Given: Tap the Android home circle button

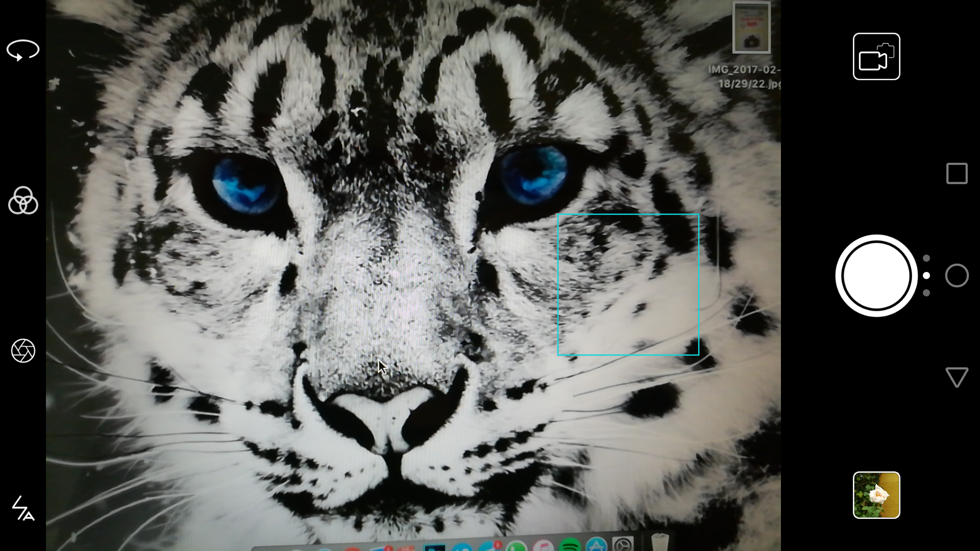Looking at the screenshot, I should (x=957, y=275).
